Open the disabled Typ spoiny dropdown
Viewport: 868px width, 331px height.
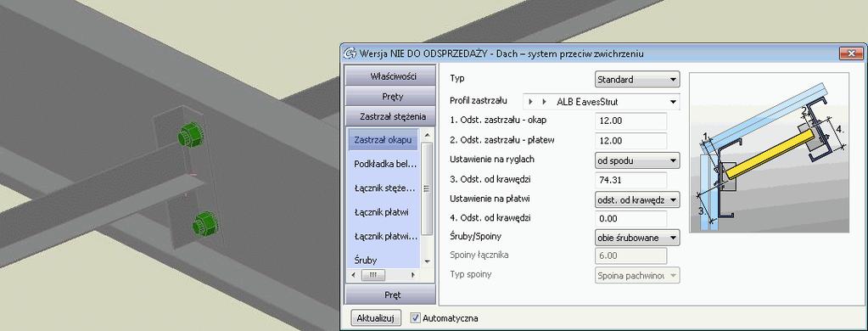click(x=637, y=275)
